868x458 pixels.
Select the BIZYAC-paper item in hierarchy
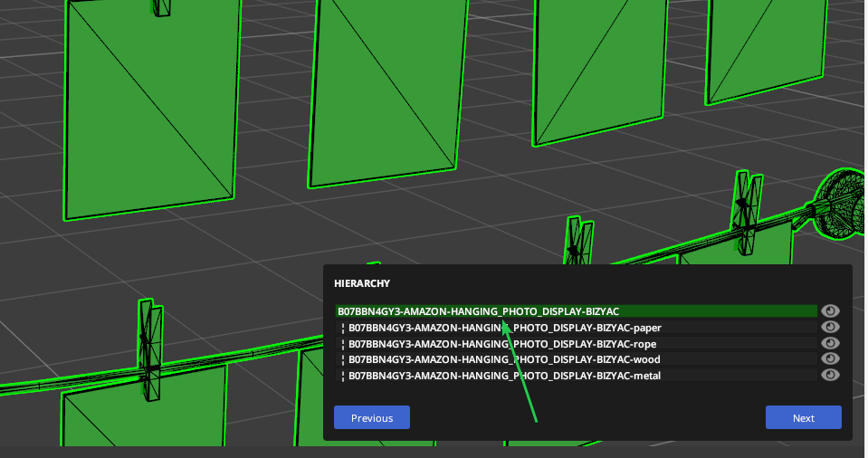577,328
